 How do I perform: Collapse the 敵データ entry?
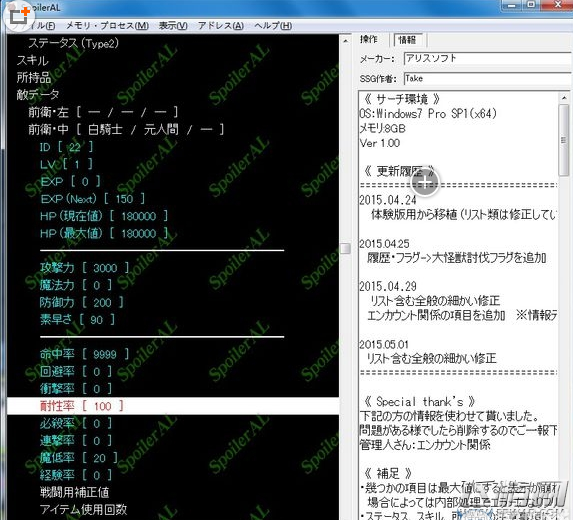pos(38,95)
